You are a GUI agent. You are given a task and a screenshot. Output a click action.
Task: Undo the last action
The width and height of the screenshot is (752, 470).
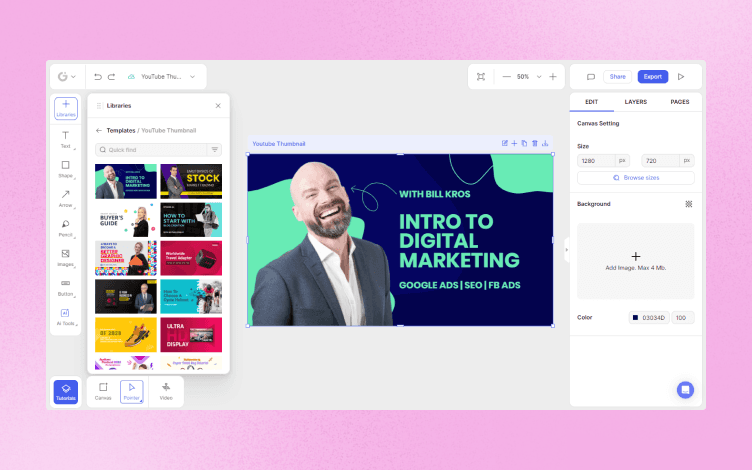click(98, 77)
